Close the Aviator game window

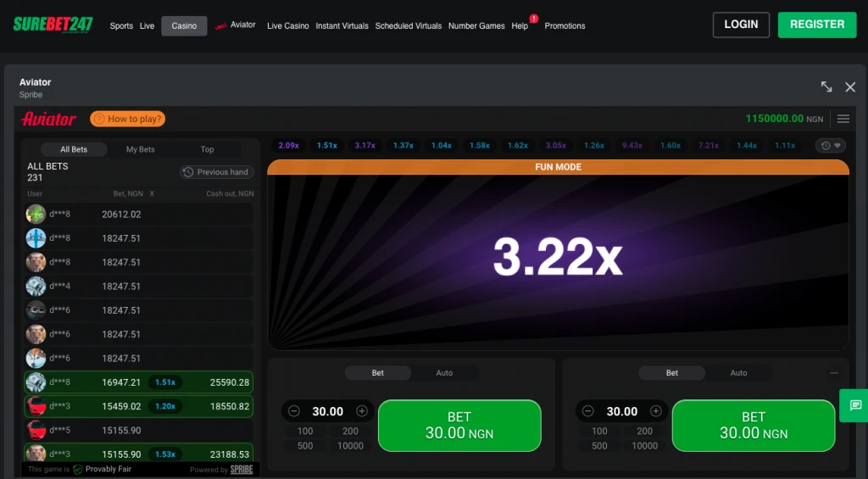850,87
